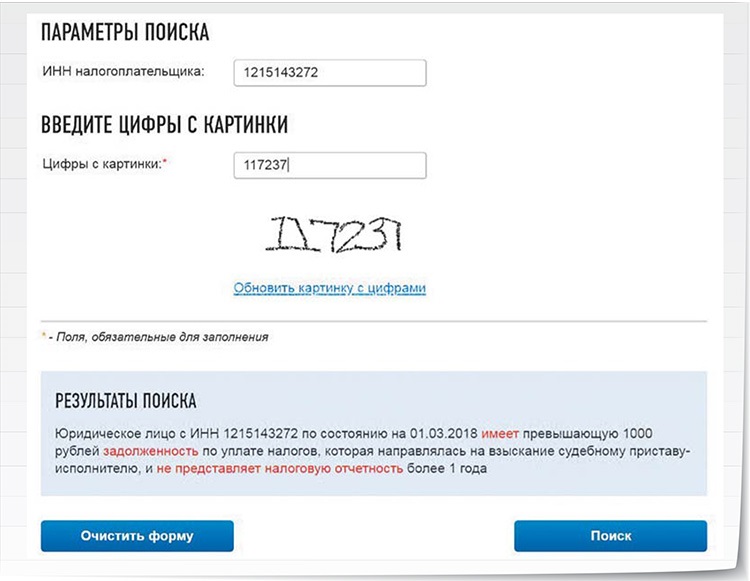Click the yellow asterisk in the required-fields footnote
Screen dimensions: 750x581
[44, 334]
